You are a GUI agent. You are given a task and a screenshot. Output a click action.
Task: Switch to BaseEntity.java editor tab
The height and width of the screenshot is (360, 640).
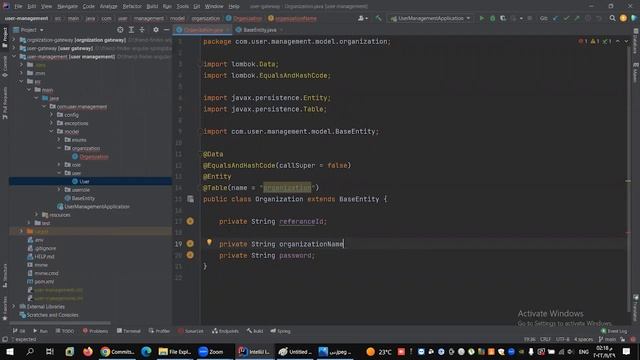click(260, 30)
